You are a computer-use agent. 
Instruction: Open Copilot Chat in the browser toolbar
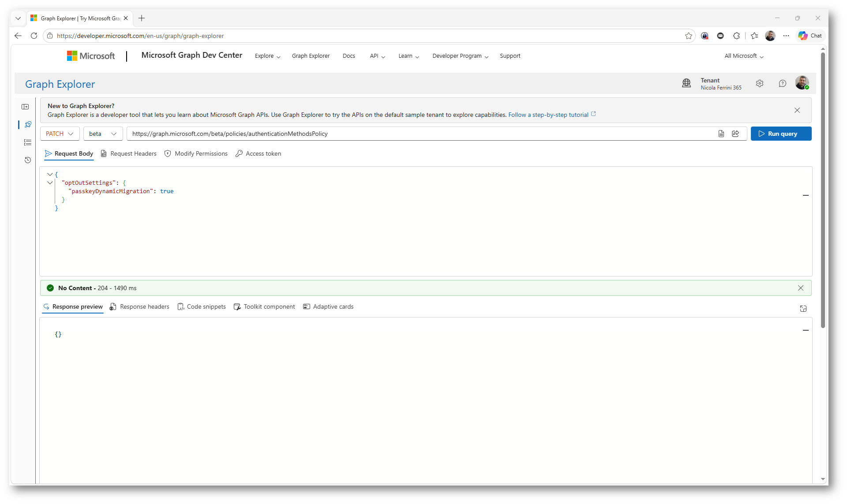[810, 36]
